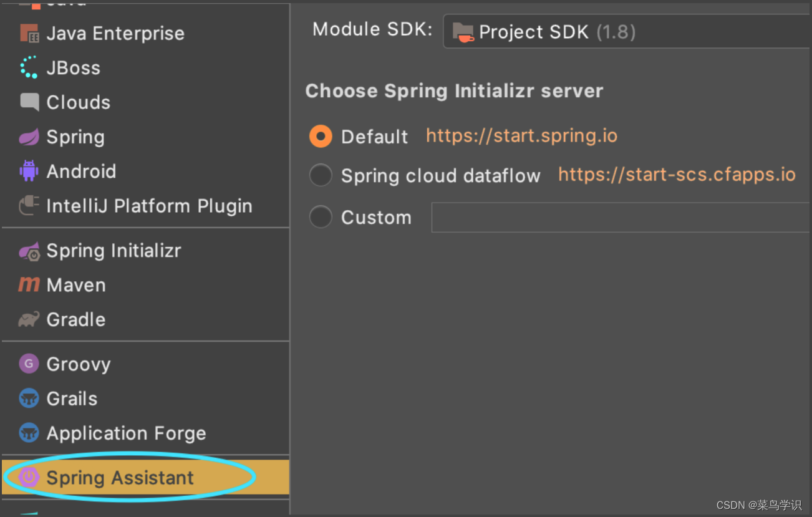Open the Module SDK dropdown
812x517 pixels.
pos(627,32)
